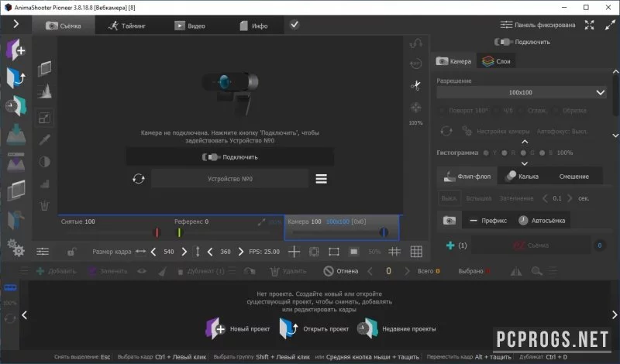Click the sliders options icon in bottom toolbar

click(43, 252)
